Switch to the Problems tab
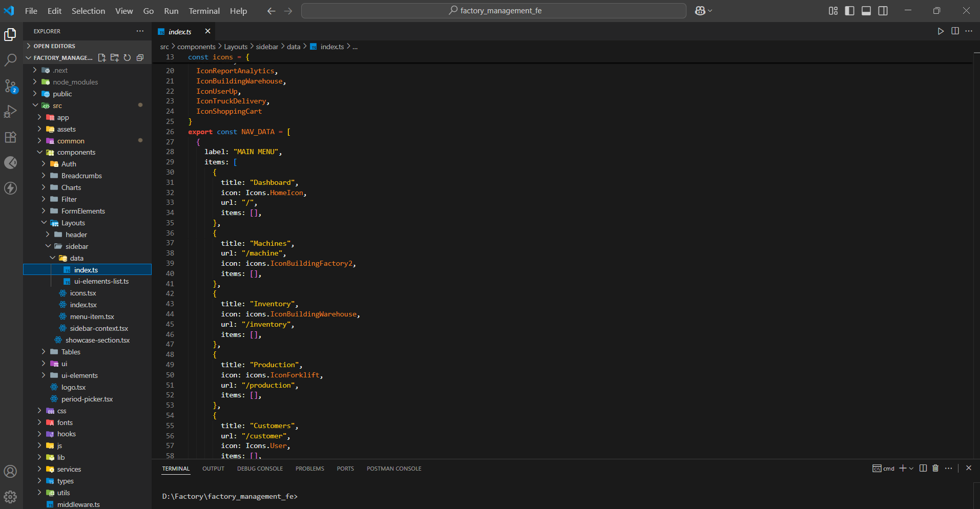The image size is (980, 509). pos(309,469)
